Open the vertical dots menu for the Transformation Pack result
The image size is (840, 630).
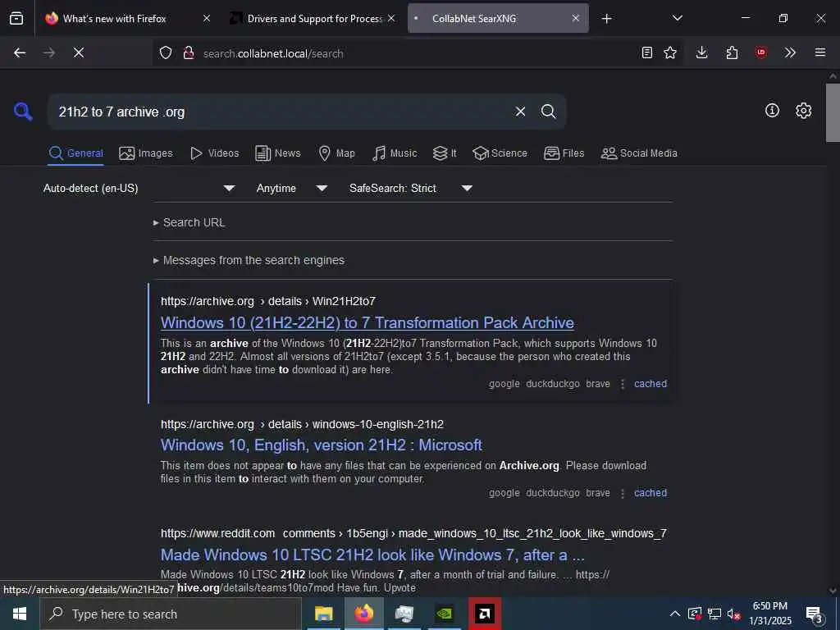[x=623, y=384]
